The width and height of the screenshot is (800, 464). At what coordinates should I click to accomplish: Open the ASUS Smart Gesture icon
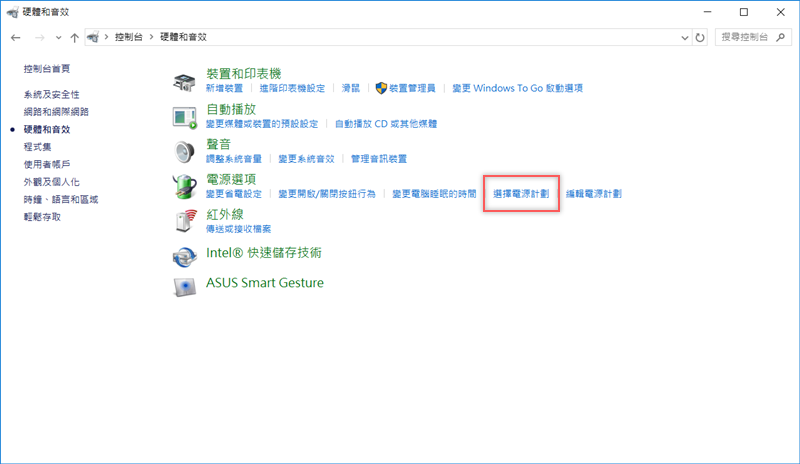(x=185, y=287)
